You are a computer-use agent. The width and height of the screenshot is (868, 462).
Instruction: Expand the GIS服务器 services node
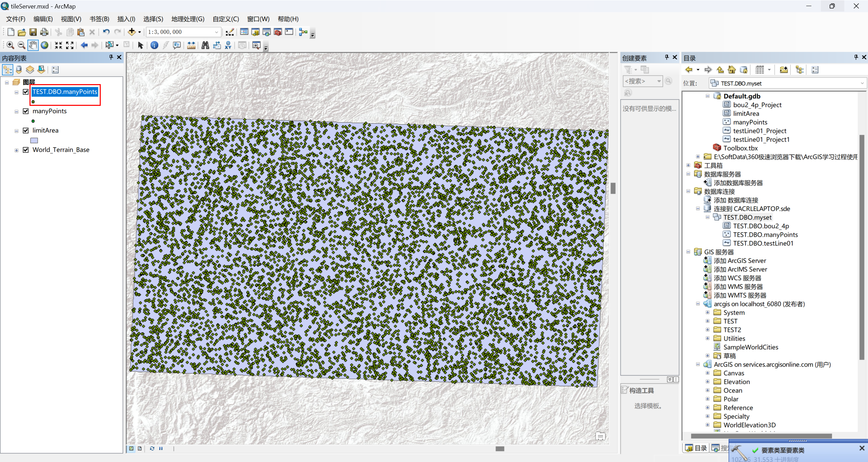point(688,251)
